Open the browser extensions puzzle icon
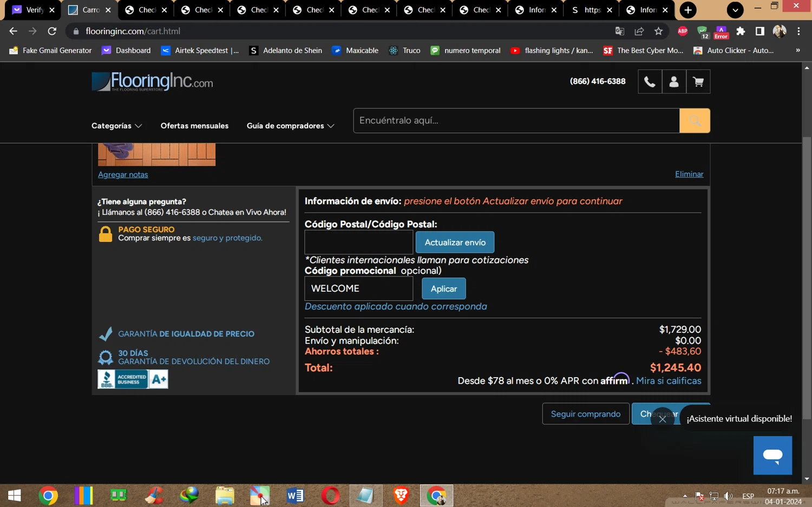The image size is (812, 507). pos(741,31)
